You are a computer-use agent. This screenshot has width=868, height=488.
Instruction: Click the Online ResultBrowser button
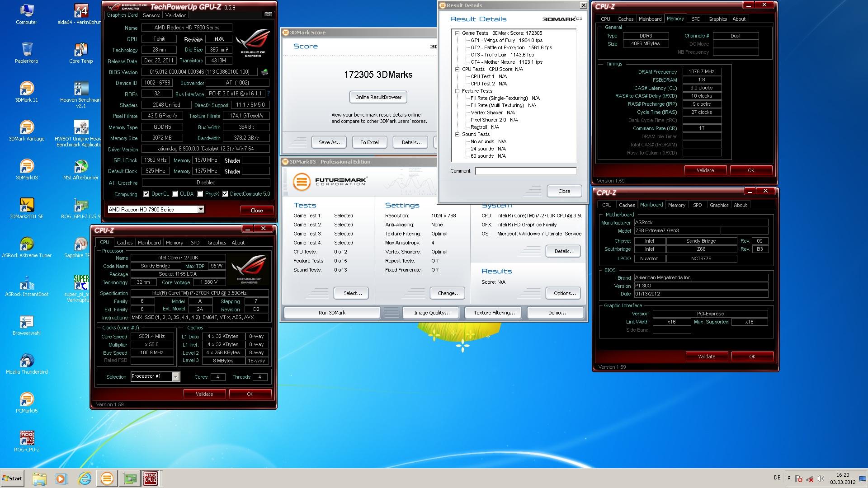(378, 97)
